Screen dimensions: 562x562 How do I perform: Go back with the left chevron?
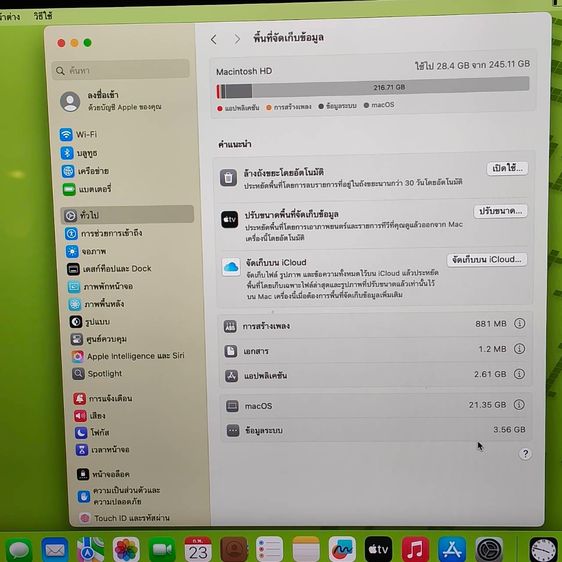214,39
